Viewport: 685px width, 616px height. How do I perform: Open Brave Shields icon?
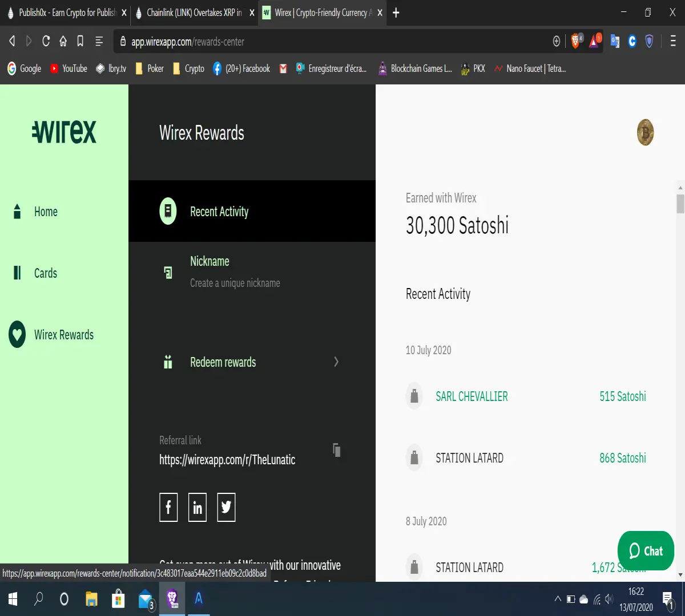tap(577, 41)
